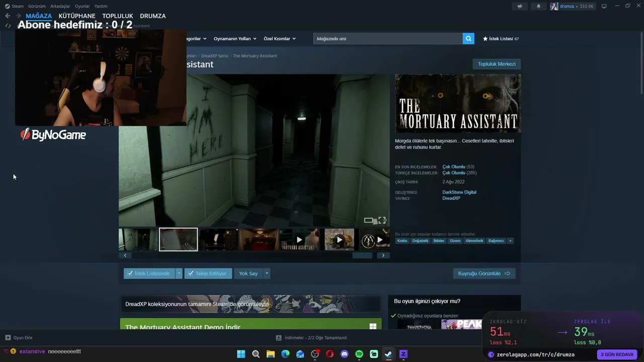Screen dimensions: 644x362
Task: Click the Add Game plus icon
Action: pos(8,338)
